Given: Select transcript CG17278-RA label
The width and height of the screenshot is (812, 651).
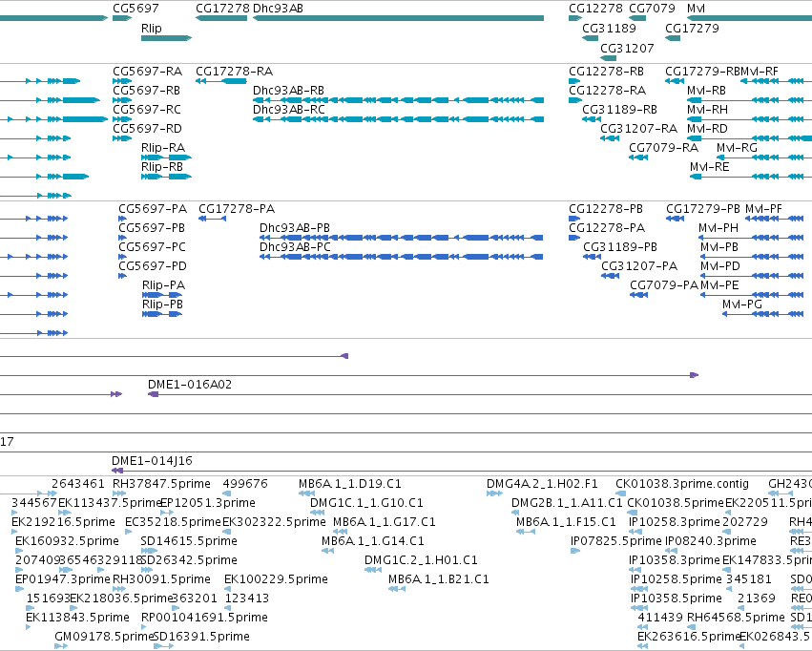Looking at the screenshot, I should tap(234, 71).
